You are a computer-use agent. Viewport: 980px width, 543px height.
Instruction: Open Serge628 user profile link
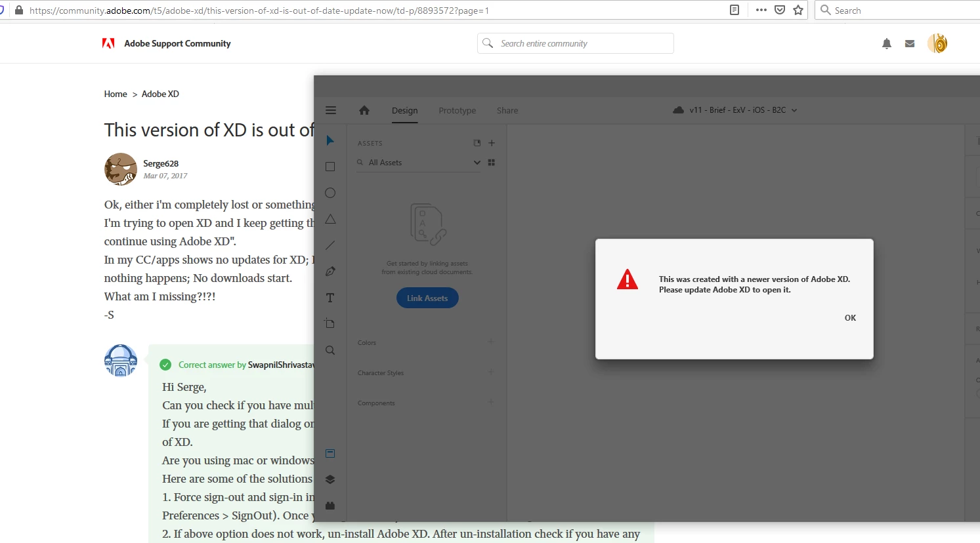(161, 163)
